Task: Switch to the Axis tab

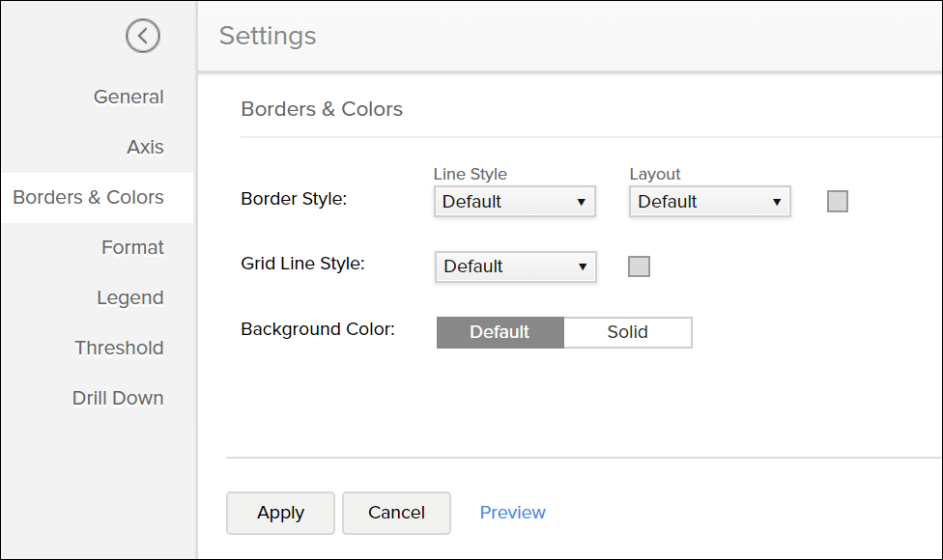Action: tap(145, 147)
